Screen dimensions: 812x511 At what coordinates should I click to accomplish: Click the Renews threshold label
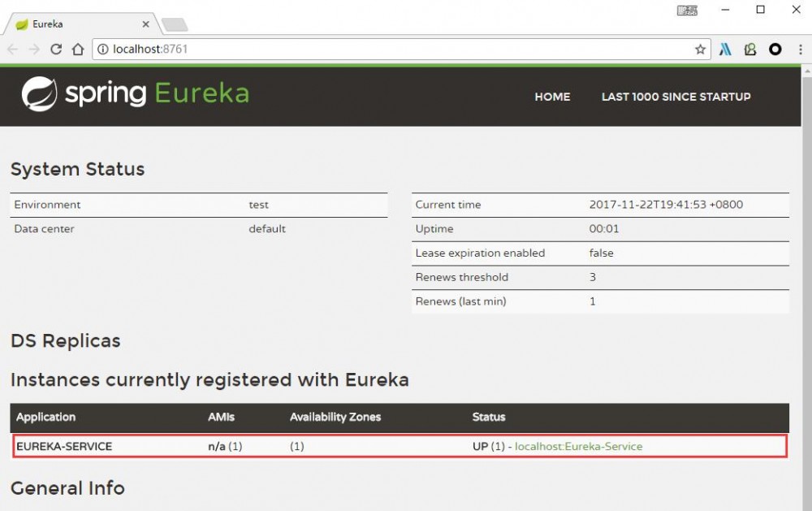click(x=461, y=277)
